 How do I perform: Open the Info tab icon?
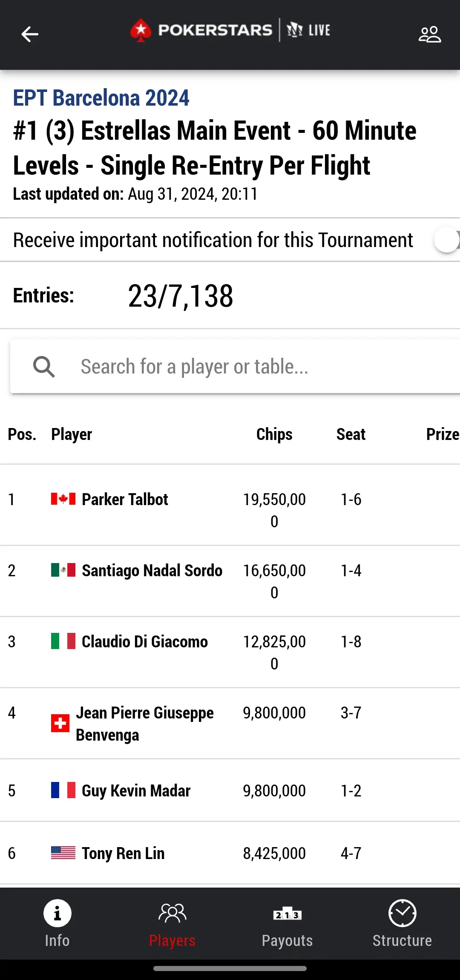coord(57,913)
